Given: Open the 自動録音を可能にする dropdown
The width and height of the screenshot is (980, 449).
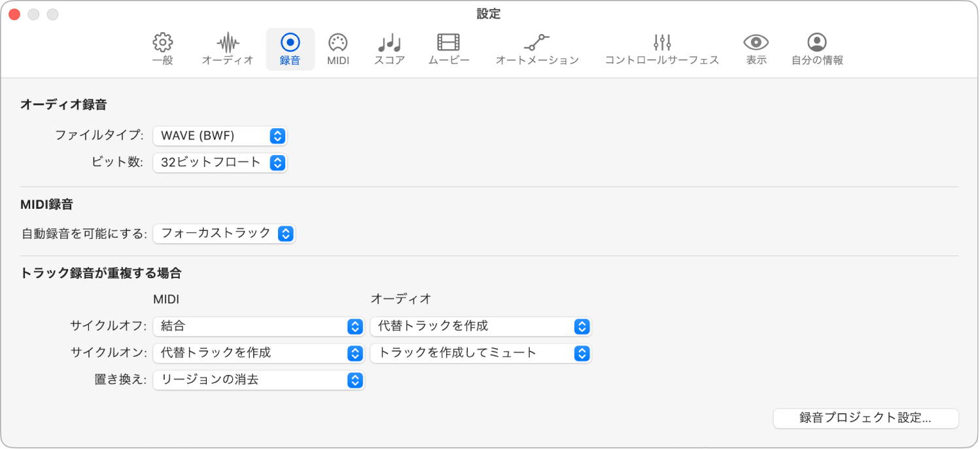Looking at the screenshot, I should click(x=224, y=233).
